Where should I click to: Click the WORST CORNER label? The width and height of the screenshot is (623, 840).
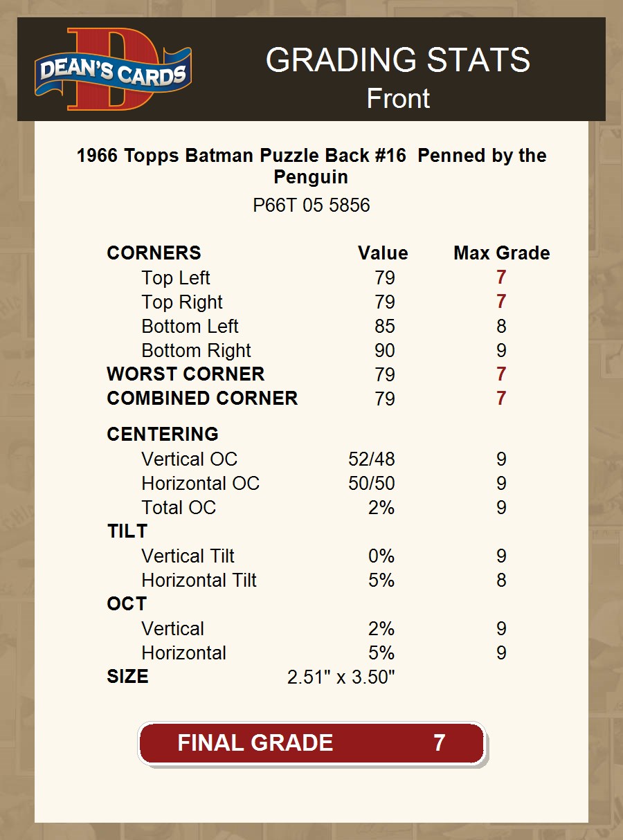tap(186, 374)
